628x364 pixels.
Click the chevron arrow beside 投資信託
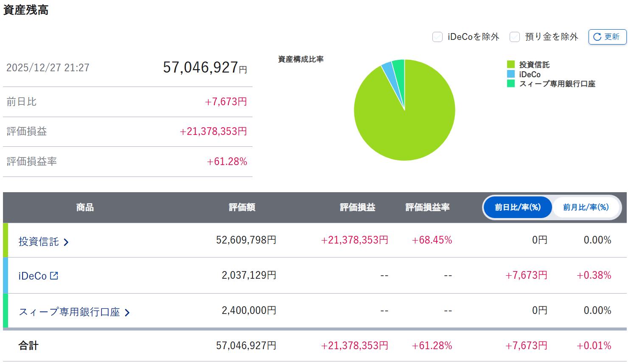(66, 242)
